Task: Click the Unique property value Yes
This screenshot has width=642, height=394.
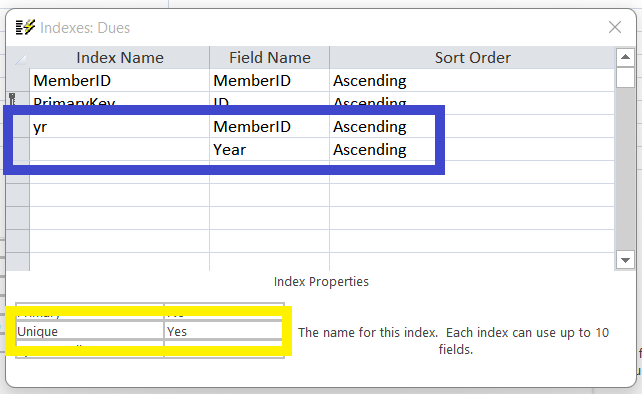Action: 223,331
